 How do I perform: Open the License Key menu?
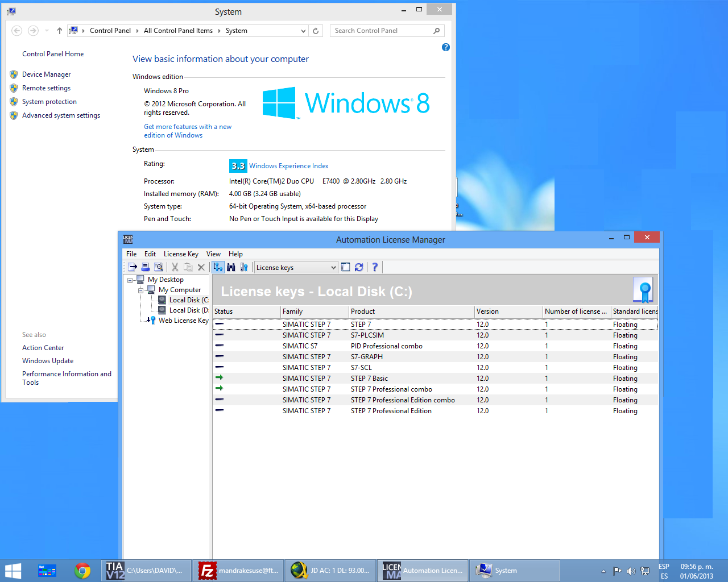point(181,254)
